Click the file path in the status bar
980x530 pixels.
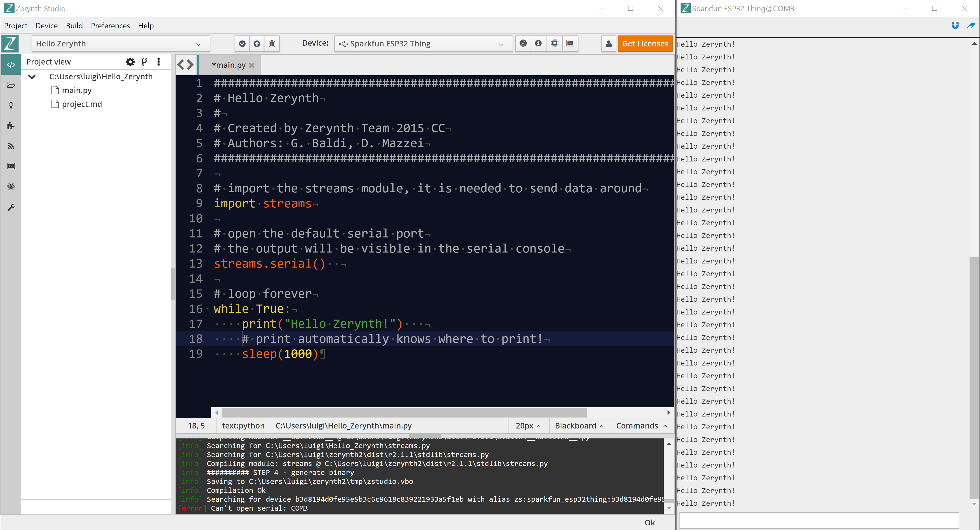(344, 426)
